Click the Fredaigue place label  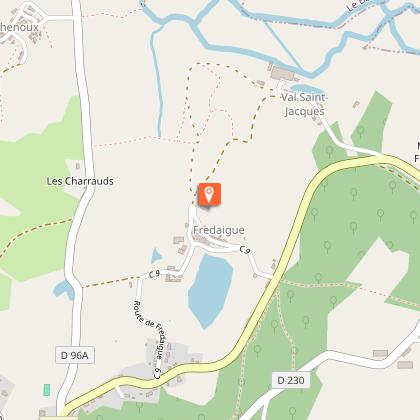point(219,230)
